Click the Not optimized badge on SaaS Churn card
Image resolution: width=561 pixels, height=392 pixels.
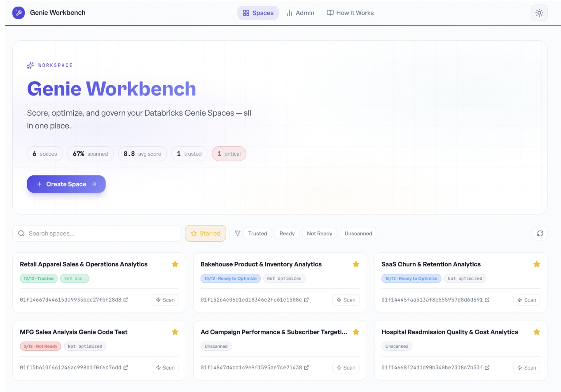(465, 278)
